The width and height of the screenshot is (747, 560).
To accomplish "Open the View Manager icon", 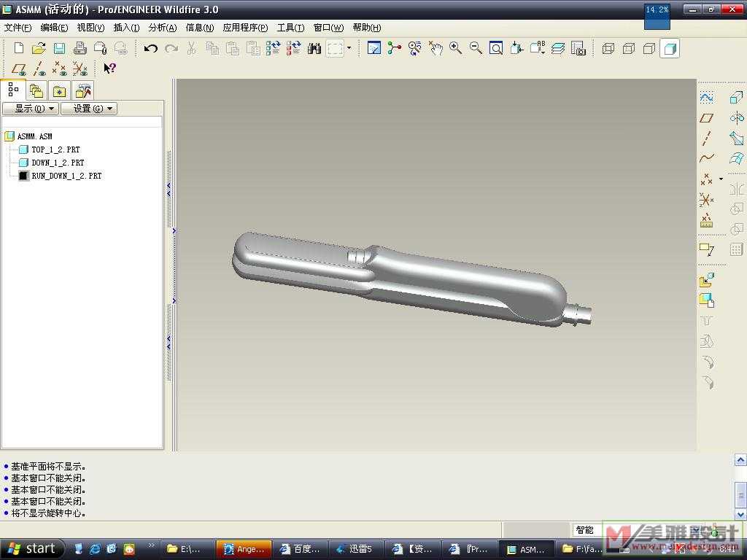I will tap(578, 48).
